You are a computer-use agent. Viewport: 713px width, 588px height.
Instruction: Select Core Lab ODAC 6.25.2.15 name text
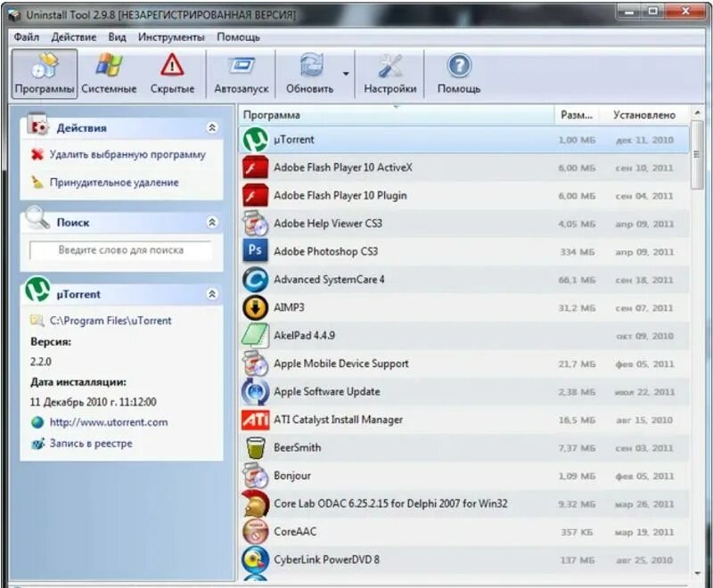390,503
